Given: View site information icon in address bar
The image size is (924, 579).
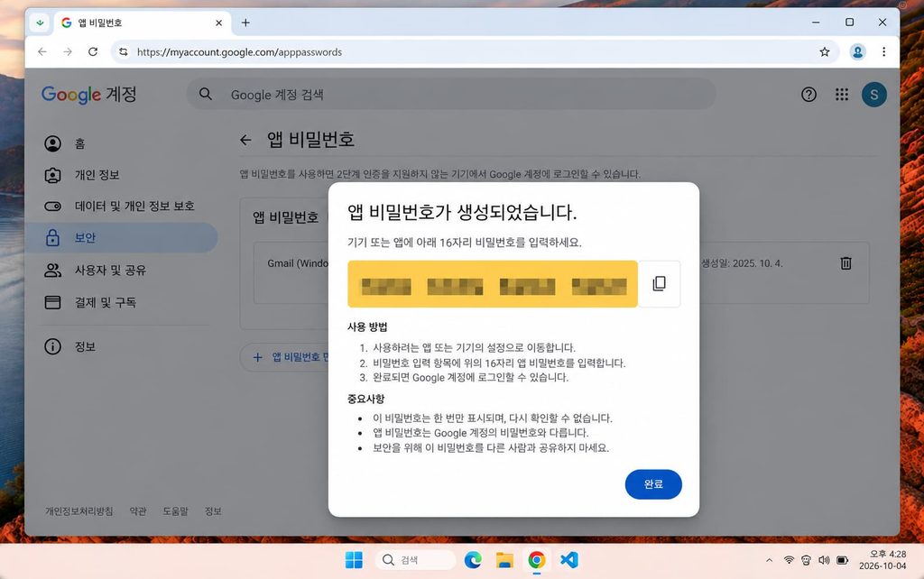Looking at the screenshot, I should pyautogui.click(x=123, y=51).
